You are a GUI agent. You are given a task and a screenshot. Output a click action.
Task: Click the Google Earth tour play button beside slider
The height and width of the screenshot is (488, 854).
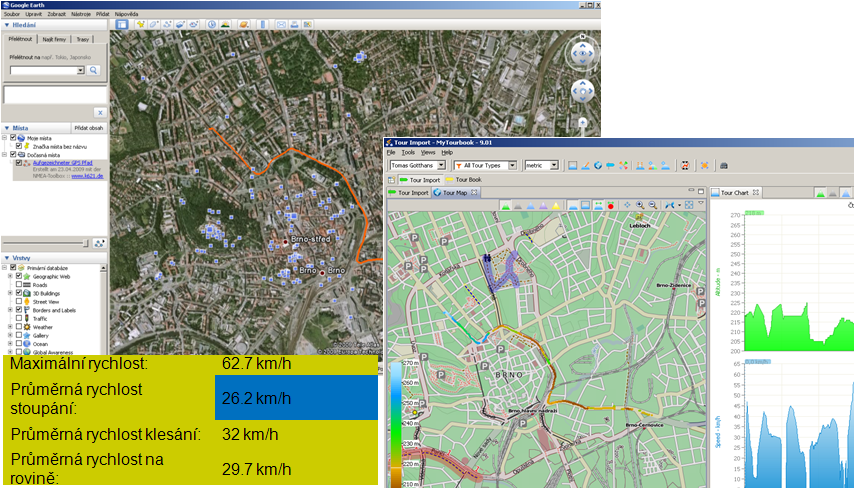pos(99,243)
